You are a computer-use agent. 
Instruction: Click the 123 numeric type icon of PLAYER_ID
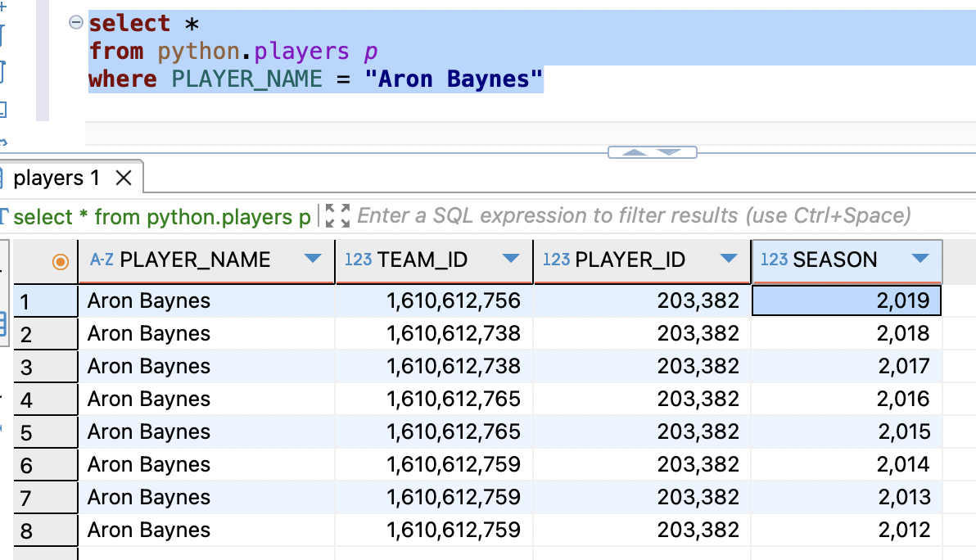click(x=557, y=260)
